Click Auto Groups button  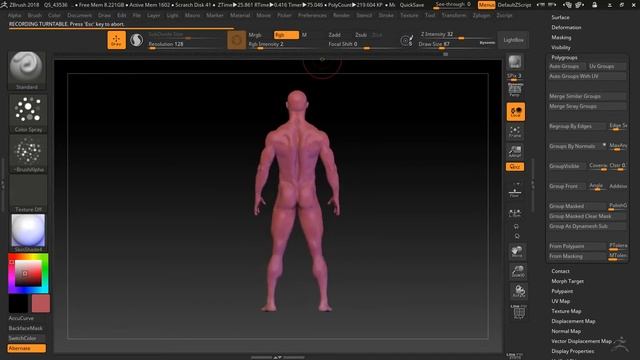(x=567, y=66)
